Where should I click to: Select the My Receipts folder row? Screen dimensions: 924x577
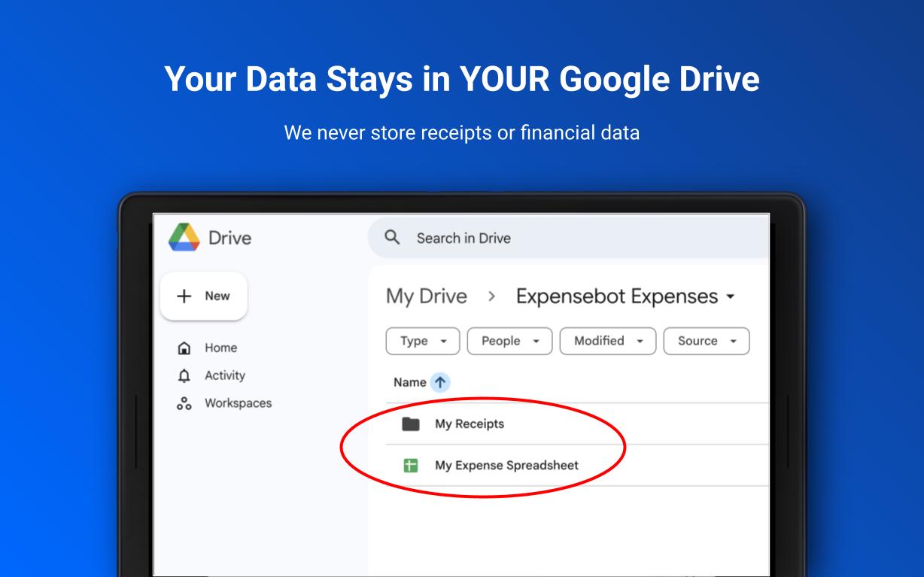click(470, 424)
